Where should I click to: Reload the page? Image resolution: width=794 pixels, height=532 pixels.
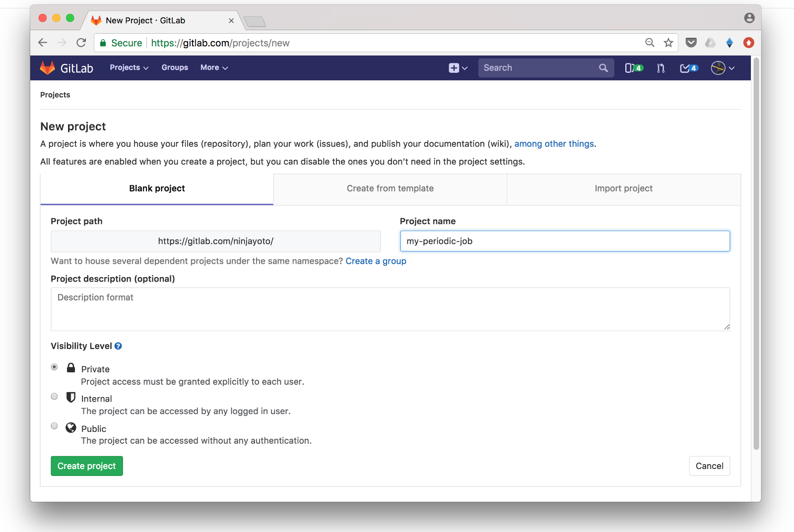[81, 43]
